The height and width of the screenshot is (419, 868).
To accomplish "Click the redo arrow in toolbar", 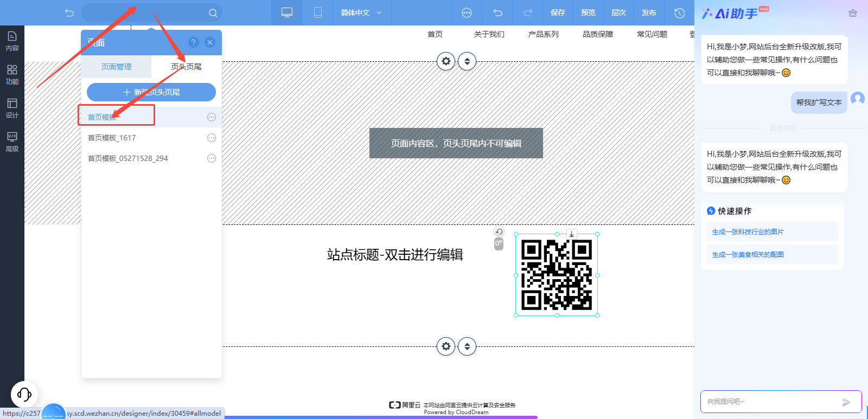I will (528, 12).
